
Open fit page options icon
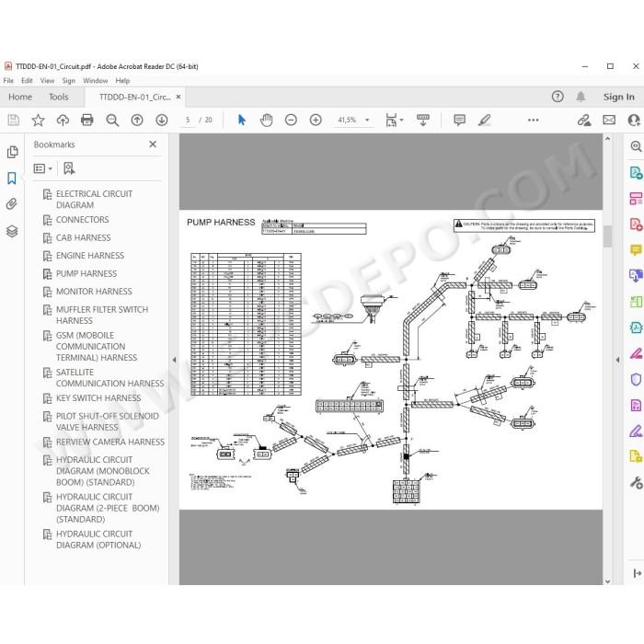394,120
